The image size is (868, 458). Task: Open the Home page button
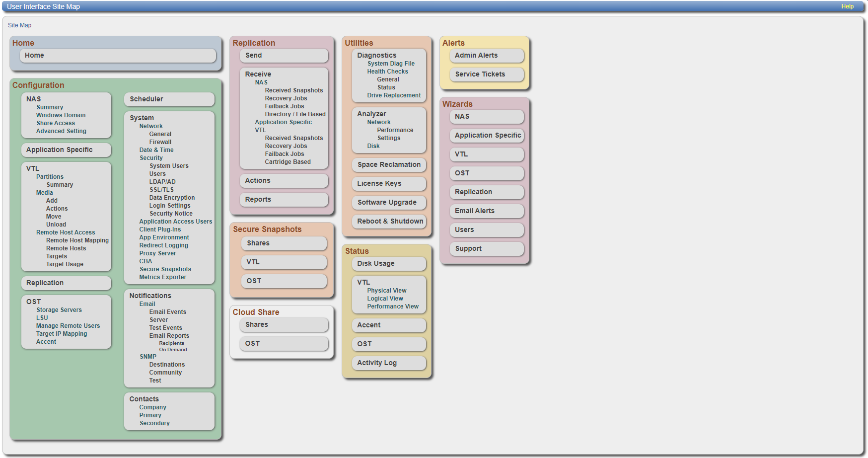coord(118,56)
